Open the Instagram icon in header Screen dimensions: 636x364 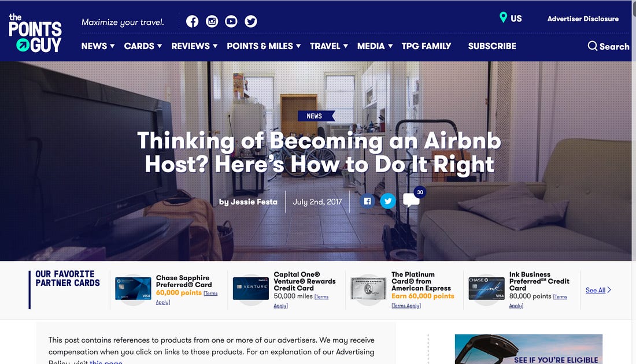[x=212, y=21]
